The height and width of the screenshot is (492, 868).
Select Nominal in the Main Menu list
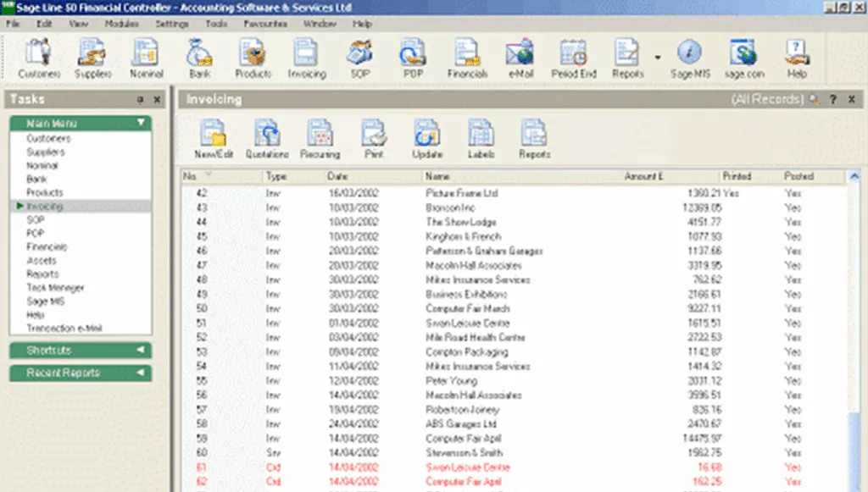[42, 165]
